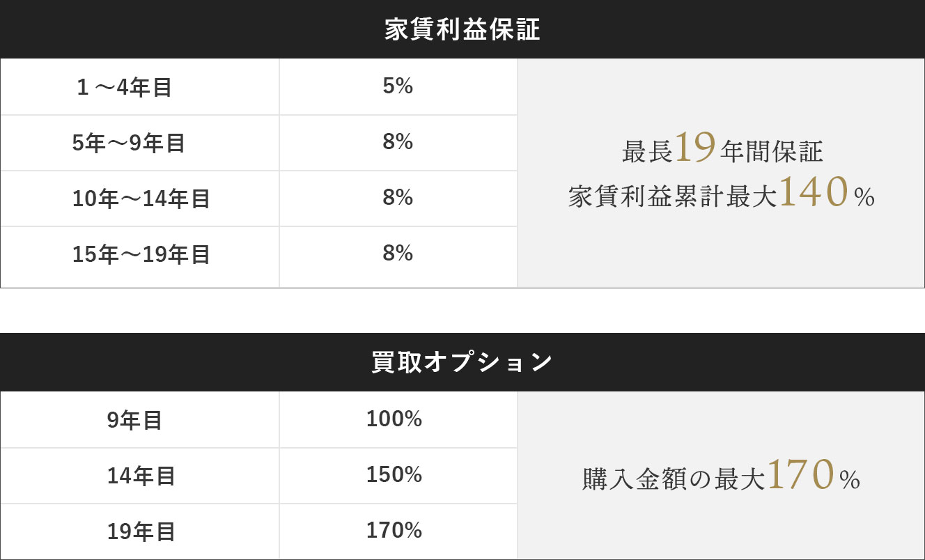Select the 14年目 buyback row label

pyautogui.click(x=141, y=476)
